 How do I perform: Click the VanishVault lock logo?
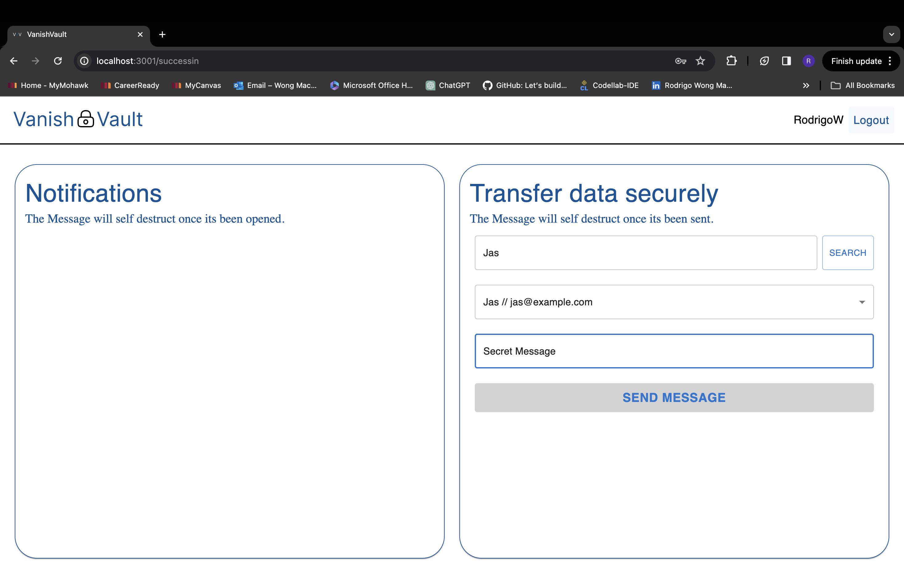point(86,119)
